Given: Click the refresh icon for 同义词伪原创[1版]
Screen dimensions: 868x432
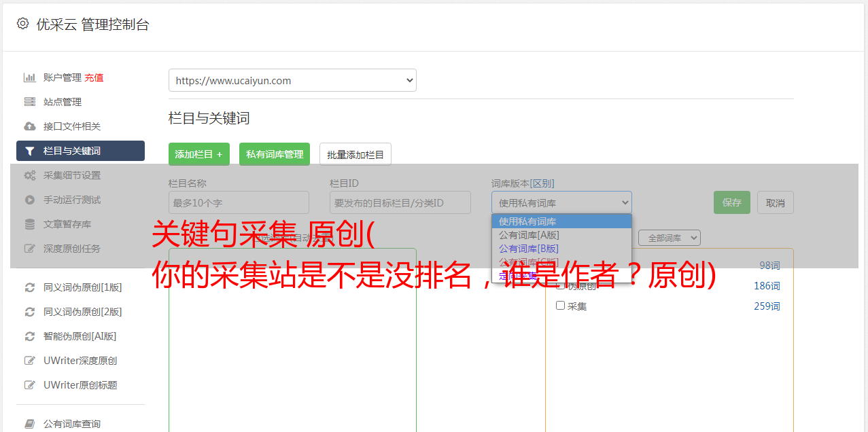Looking at the screenshot, I should point(29,287).
